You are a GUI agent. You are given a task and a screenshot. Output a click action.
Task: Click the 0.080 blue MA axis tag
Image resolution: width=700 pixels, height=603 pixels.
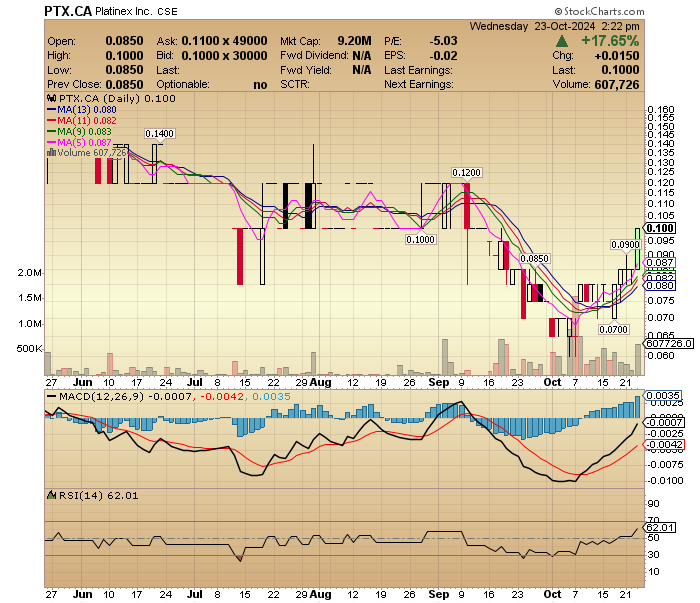tap(660, 286)
